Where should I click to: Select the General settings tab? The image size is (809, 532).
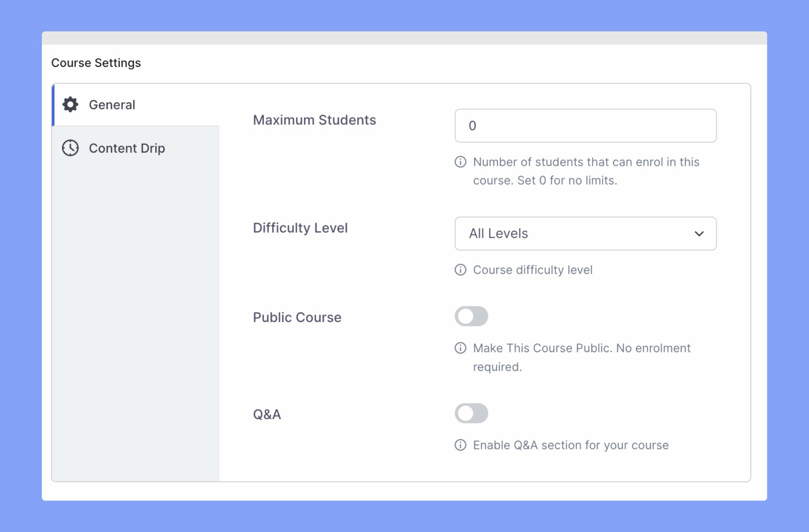112,104
